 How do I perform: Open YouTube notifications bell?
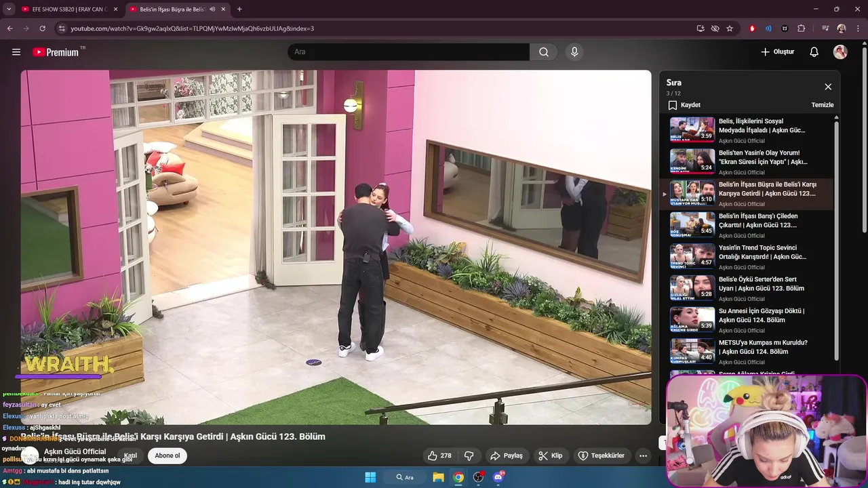(814, 52)
